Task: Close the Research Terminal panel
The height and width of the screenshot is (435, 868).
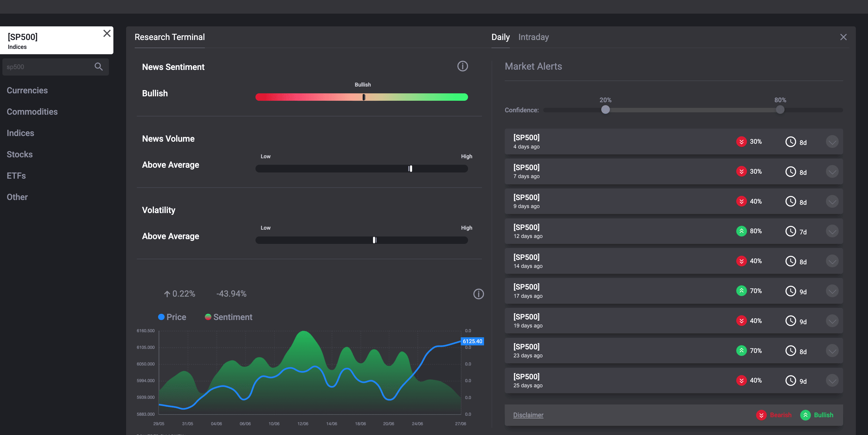Action: (x=843, y=37)
